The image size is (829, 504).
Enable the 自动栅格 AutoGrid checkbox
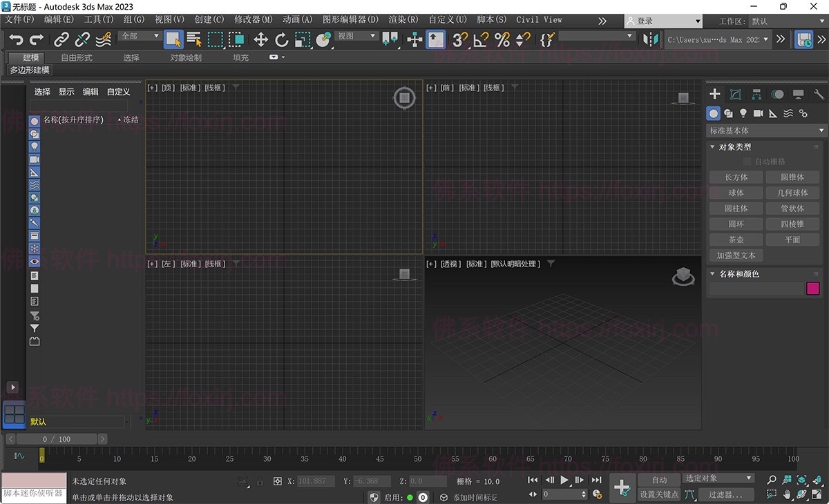tap(747, 162)
